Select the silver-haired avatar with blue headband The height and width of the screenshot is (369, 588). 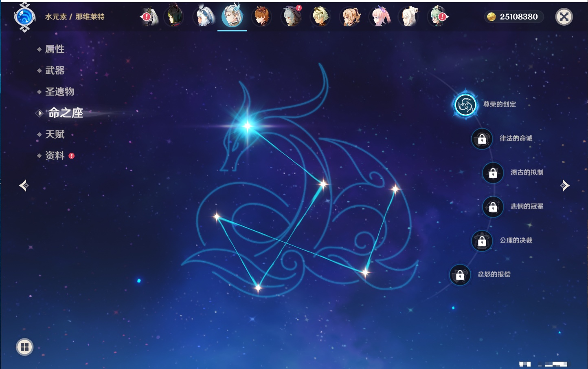tap(204, 17)
